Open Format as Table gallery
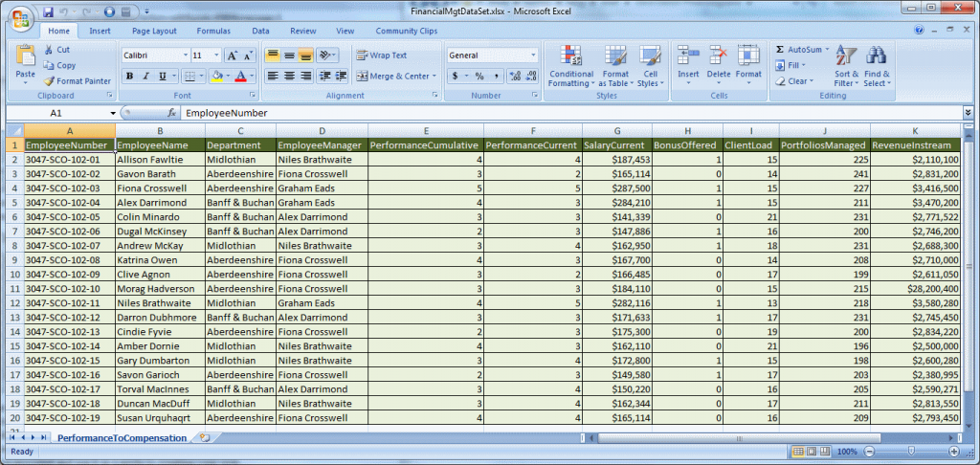The height and width of the screenshot is (465, 980). click(615, 66)
